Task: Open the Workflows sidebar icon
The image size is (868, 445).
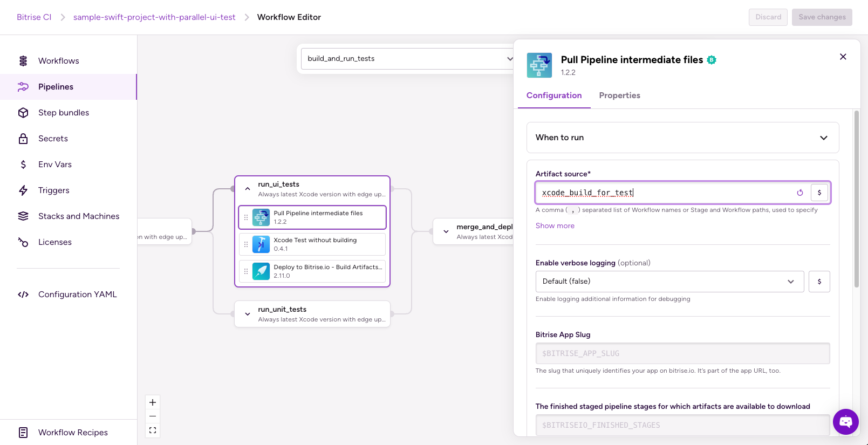Action: pos(23,61)
